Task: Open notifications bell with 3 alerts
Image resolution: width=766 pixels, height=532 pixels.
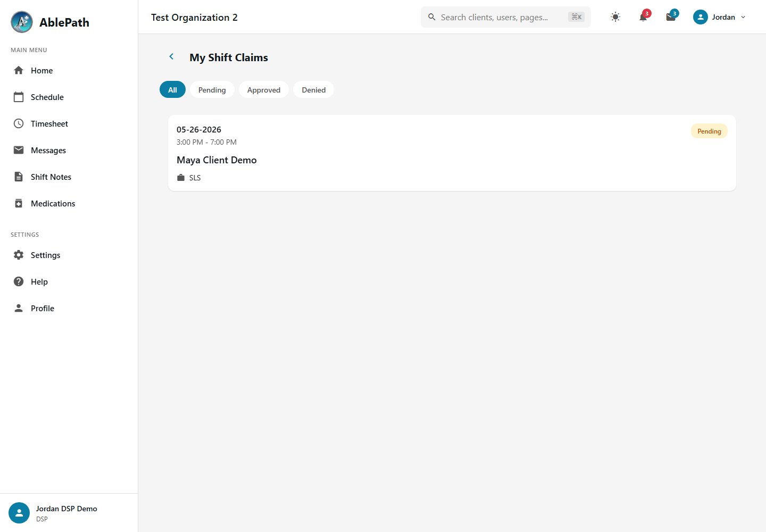Action: coord(643,17)
